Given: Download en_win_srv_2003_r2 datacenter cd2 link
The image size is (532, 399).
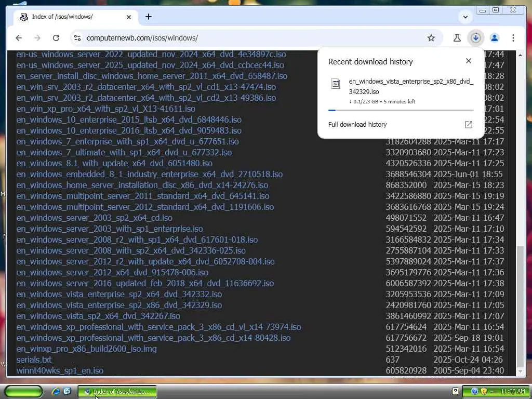Looking at the screenshot, I should pyautogui.click(x=146, y=98).
